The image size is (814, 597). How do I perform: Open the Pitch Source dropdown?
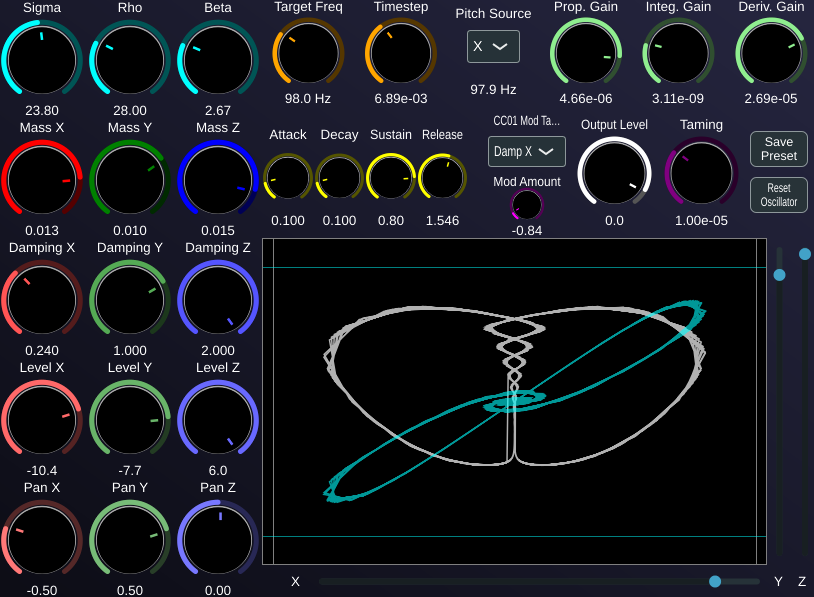click(x=493, y=47)
